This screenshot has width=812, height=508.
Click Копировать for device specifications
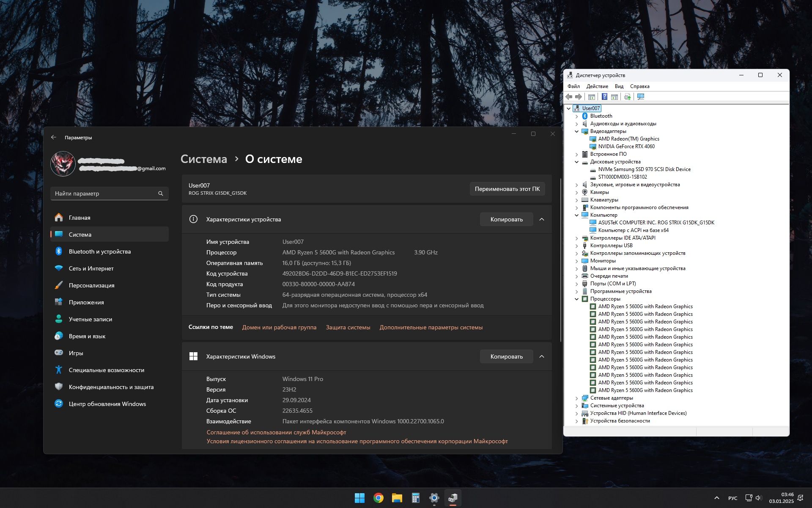[x=506, y=219]
